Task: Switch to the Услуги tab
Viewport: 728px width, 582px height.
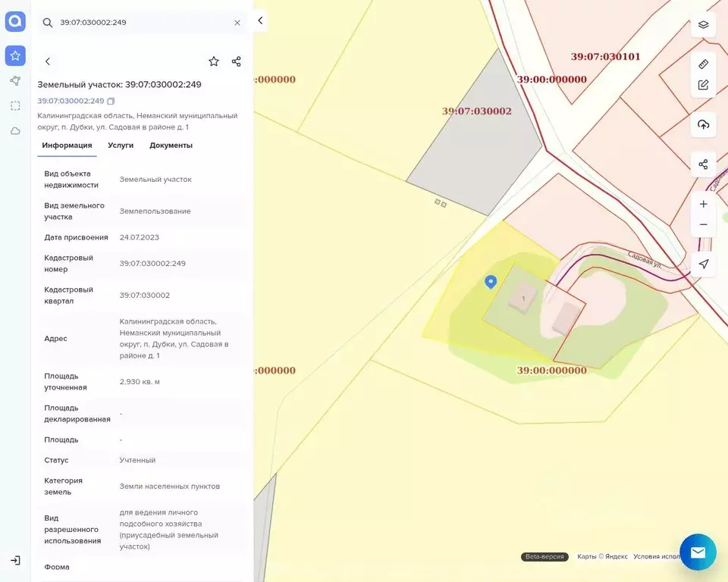Action: [x=121, y=145]
